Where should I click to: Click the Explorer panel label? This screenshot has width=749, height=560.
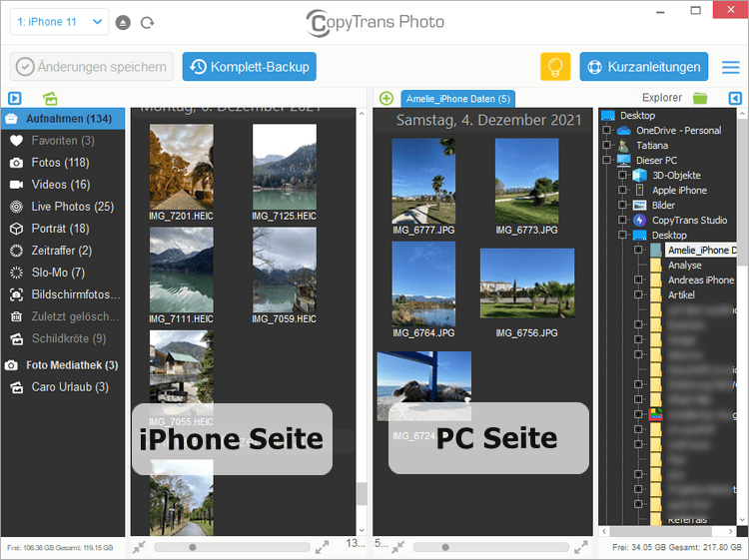pyautogui.click(x=661, y=98)
